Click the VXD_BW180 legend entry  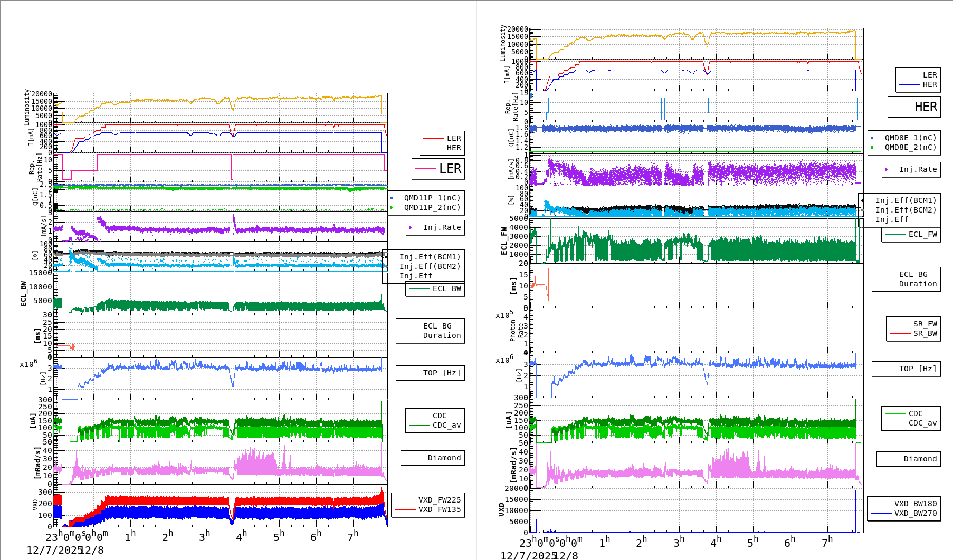[x=915, y=504]
